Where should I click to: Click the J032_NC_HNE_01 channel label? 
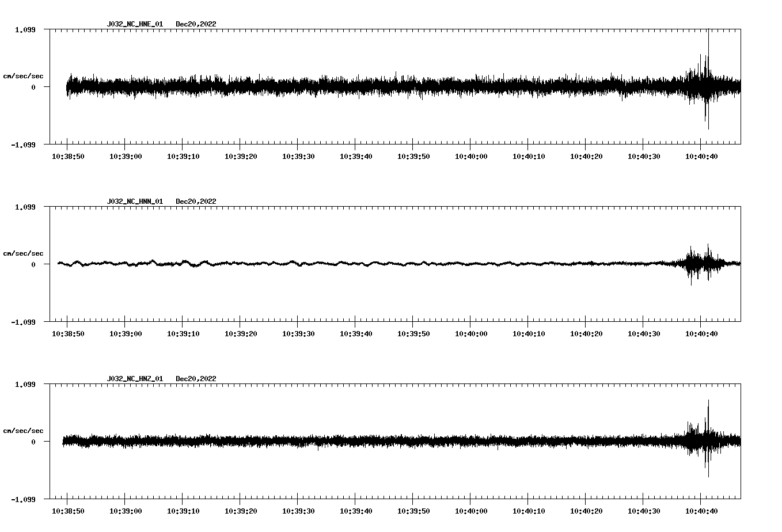point(135,24)
